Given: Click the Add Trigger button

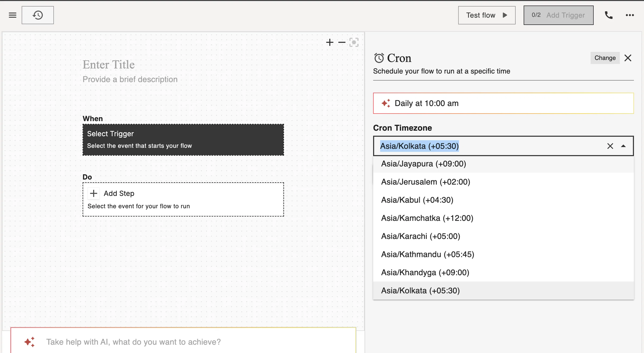Looking at the screenshot, I should [558, 15].
